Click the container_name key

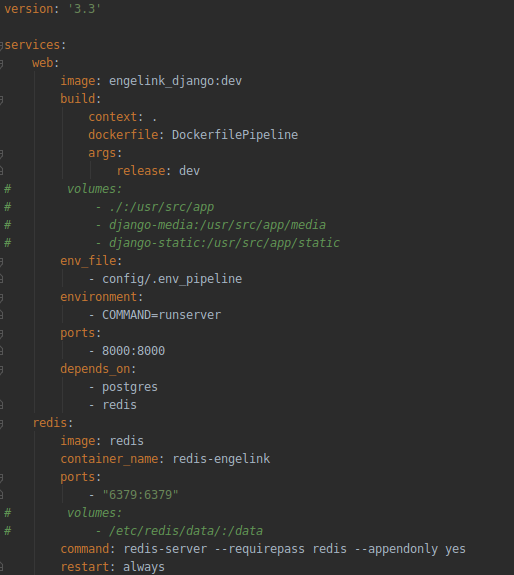pyautogui.click(x=109, y=459)
